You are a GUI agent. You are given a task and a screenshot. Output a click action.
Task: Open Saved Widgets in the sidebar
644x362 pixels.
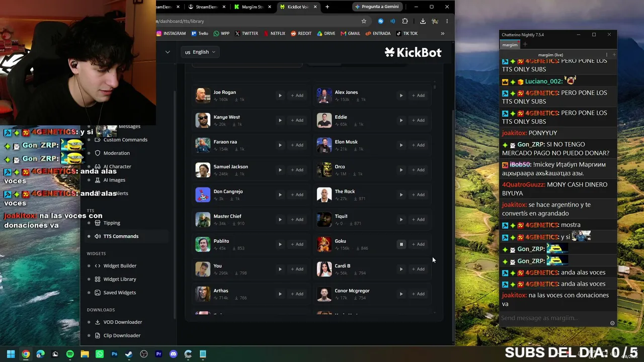119,293
